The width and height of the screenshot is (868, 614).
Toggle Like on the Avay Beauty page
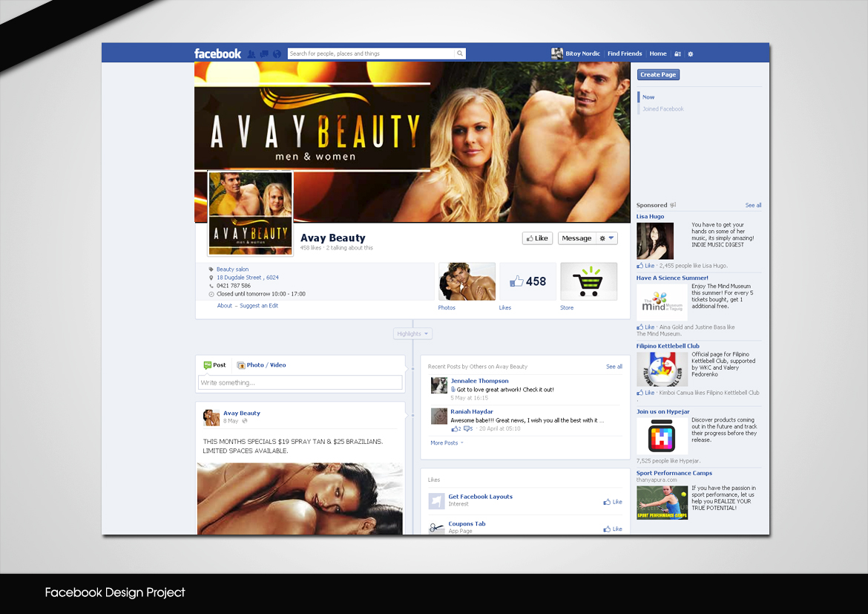coord(537,238)
